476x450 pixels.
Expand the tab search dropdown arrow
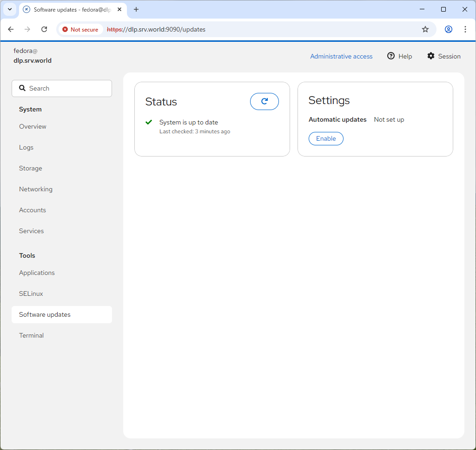pos(9,9)
